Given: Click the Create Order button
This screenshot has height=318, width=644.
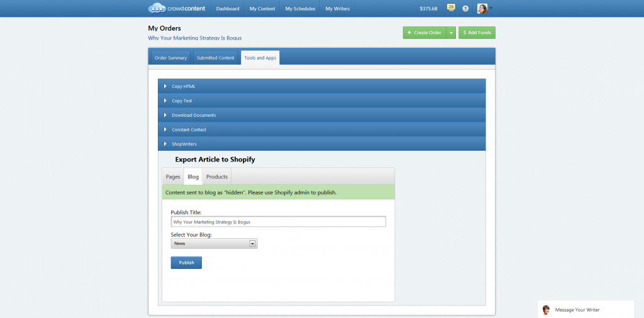Looking at the screenshot, I should coord(425,33).
